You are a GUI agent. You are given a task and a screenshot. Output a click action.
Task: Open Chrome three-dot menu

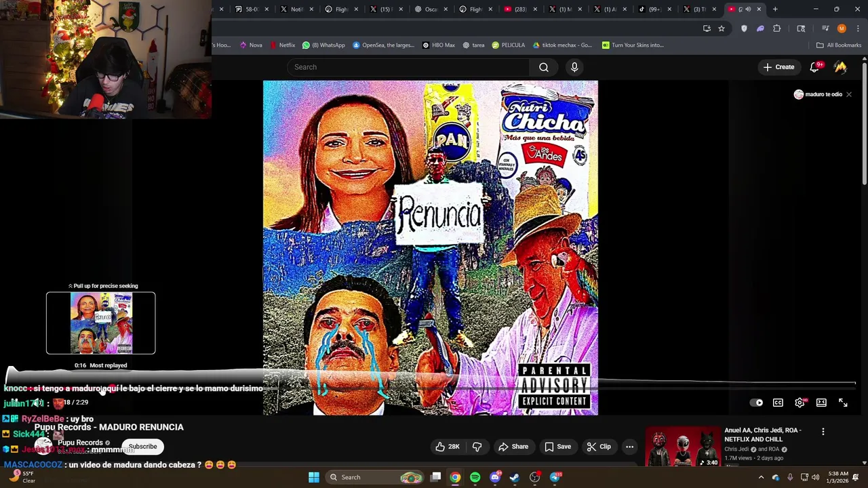(x=859, y=28)
